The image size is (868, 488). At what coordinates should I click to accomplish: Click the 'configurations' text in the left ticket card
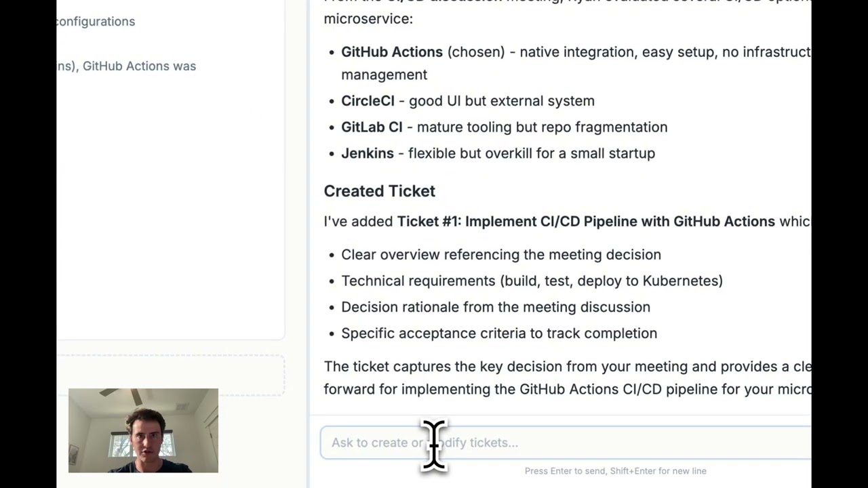(96, 22)
